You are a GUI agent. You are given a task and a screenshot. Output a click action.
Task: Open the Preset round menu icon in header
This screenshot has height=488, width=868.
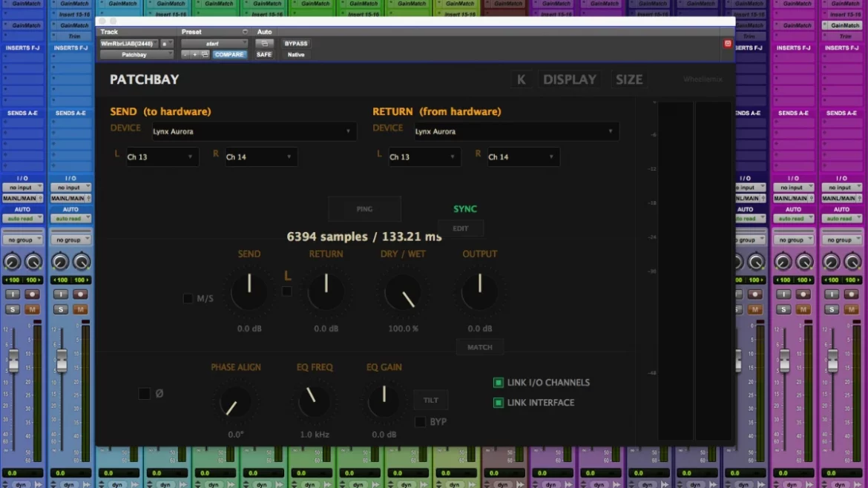click(x=245, y=32)
